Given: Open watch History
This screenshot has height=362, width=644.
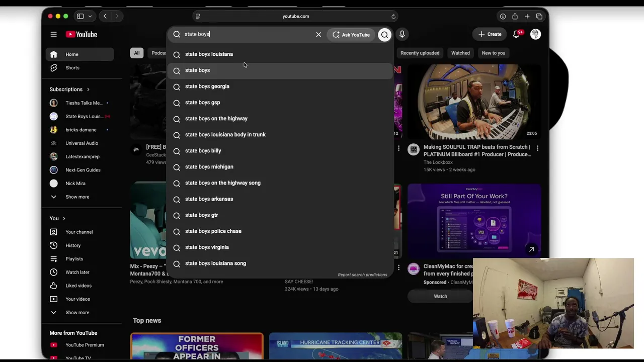Looking at the screenshot, I should click(x=79, y=245).
